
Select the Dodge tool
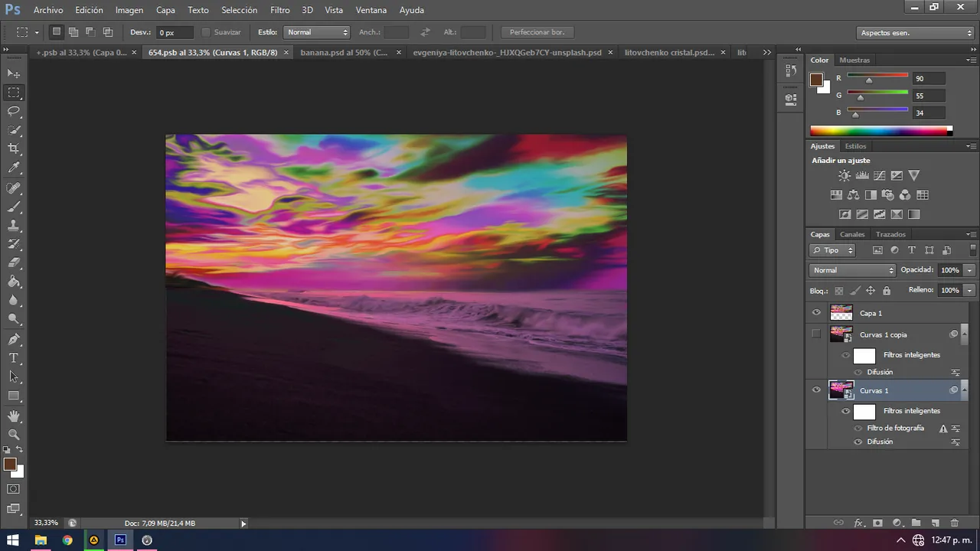pyautogui.click(x=14, y=320)
